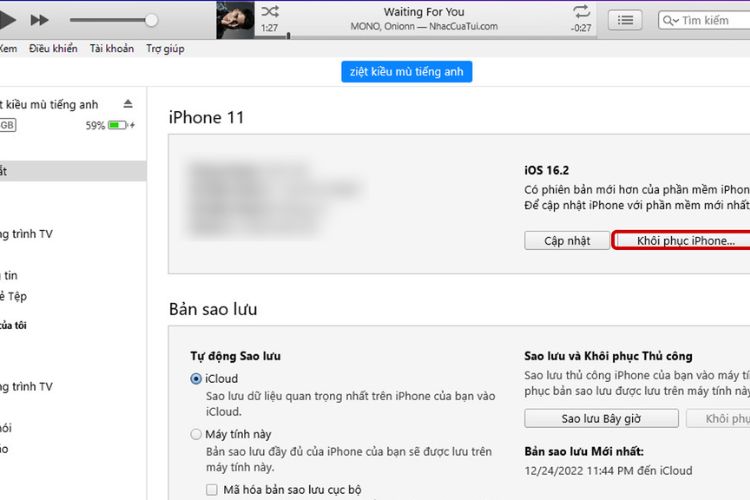Click the play button in playback controls
The image size is (750, 500).
point(7,20)
